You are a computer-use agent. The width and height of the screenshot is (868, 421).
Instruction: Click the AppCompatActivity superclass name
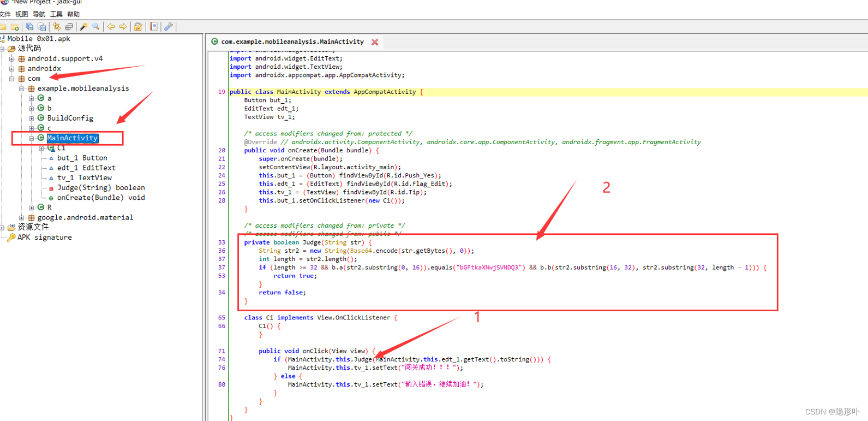385,92
